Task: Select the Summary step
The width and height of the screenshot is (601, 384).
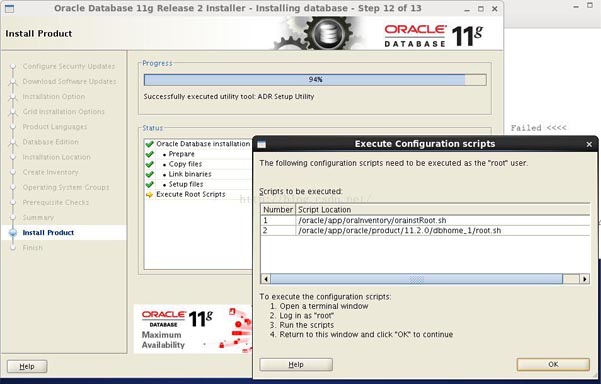Action: point(38,217)
